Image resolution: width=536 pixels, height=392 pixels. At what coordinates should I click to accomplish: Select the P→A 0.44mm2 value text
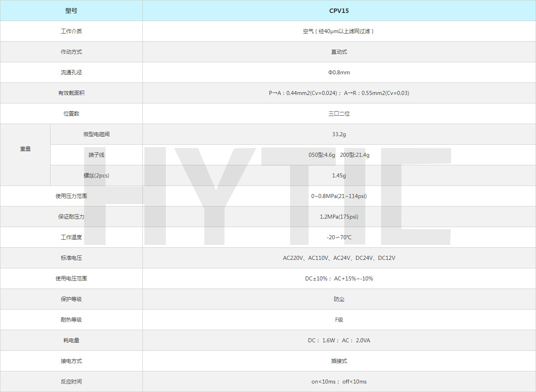(x=339, y=93)
